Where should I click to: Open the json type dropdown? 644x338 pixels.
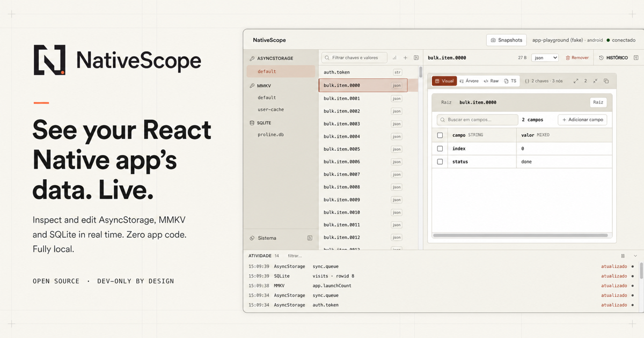(x=545, y=58)
